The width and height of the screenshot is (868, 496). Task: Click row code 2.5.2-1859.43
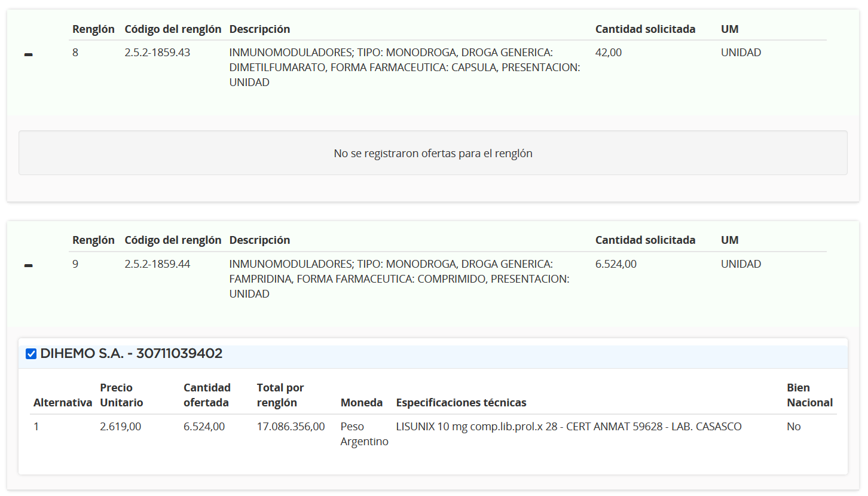click(x=157, y=53)
